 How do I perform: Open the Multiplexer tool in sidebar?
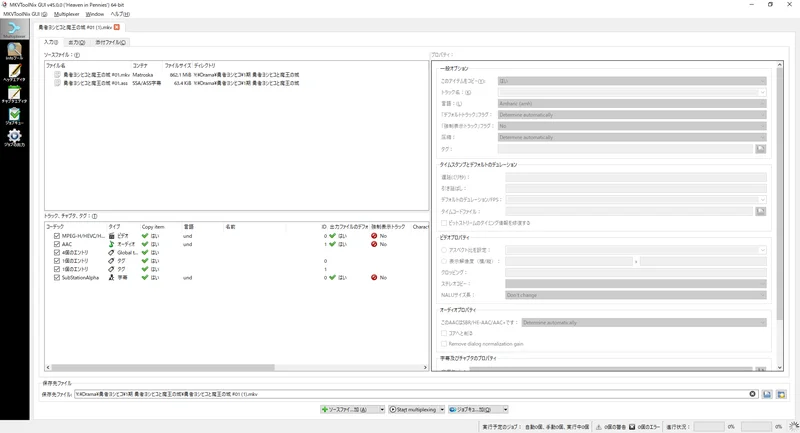[15, 29]
